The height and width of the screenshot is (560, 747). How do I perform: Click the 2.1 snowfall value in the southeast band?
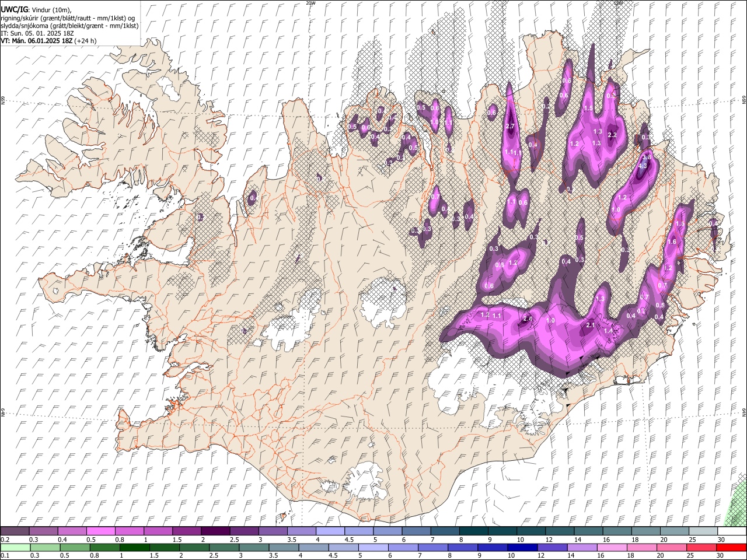[x=590, y=325]
